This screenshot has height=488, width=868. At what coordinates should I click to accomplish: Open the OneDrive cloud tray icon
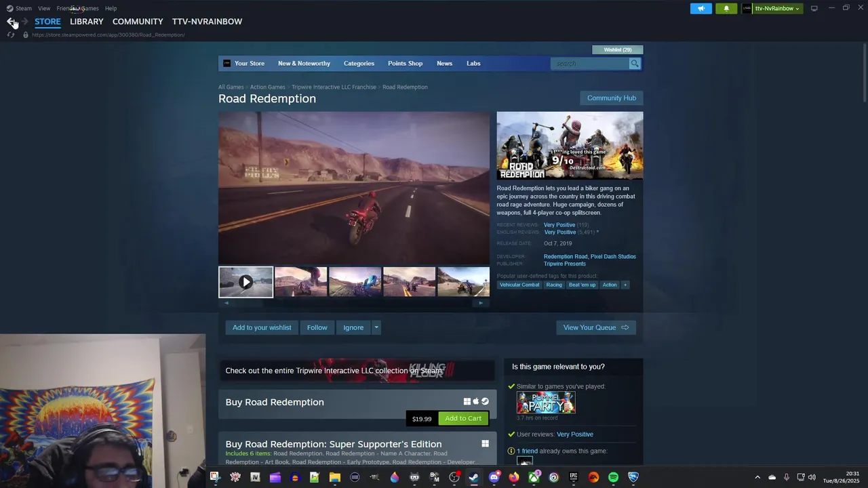tap(772, 477)
